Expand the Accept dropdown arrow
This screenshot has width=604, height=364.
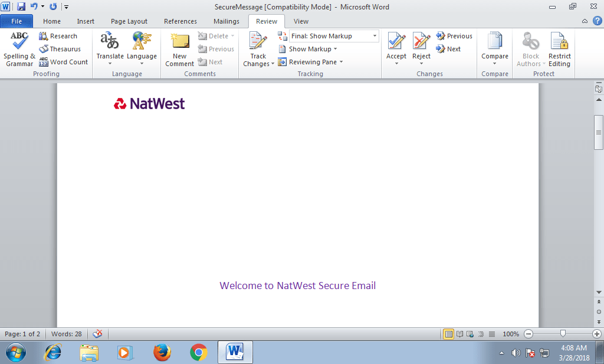coord(396,64)
